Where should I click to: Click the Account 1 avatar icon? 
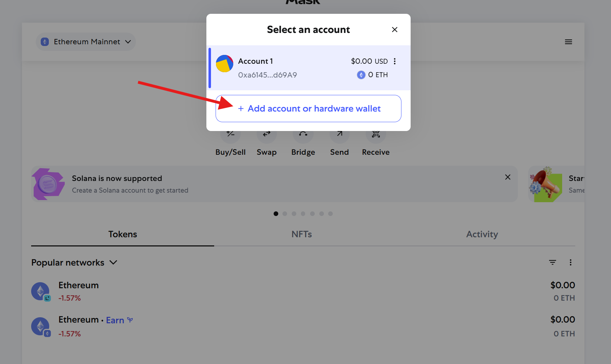tap(224, 64)
